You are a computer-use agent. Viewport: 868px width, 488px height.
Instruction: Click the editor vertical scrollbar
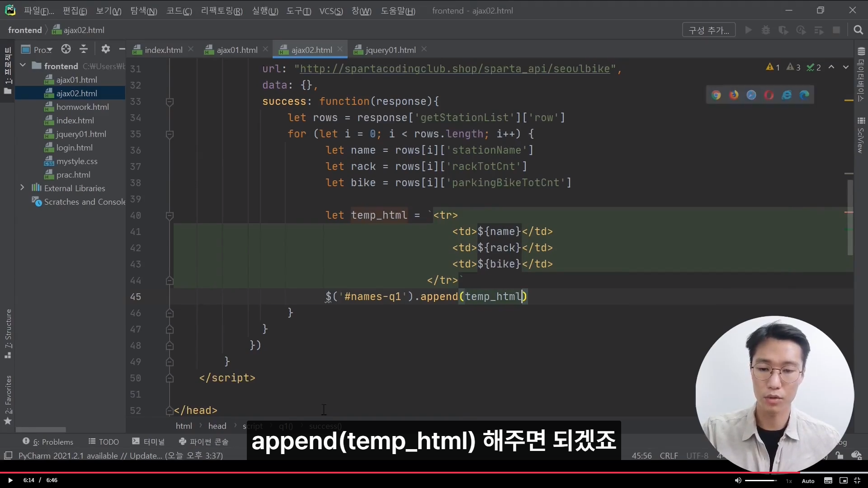pos(850,217)
